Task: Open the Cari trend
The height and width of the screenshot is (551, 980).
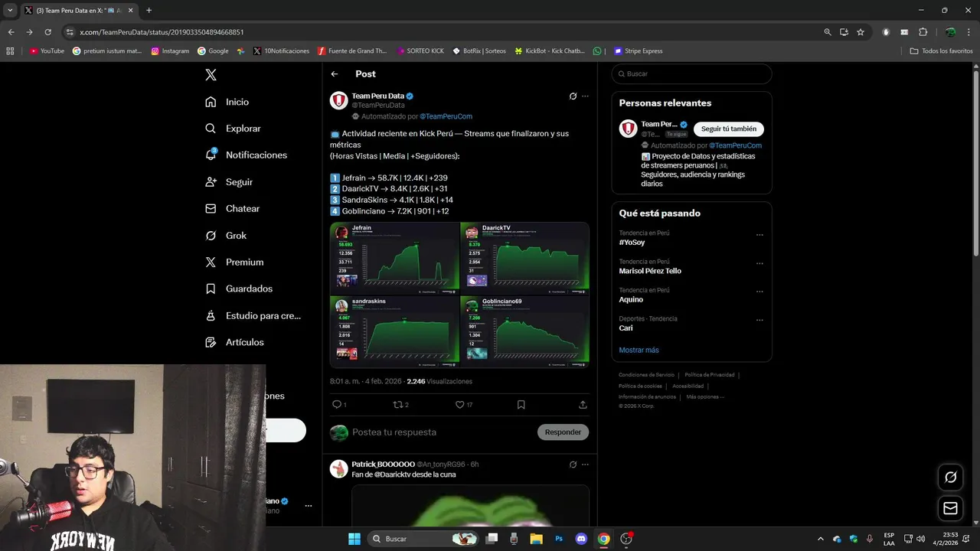Action: (626, 328)
